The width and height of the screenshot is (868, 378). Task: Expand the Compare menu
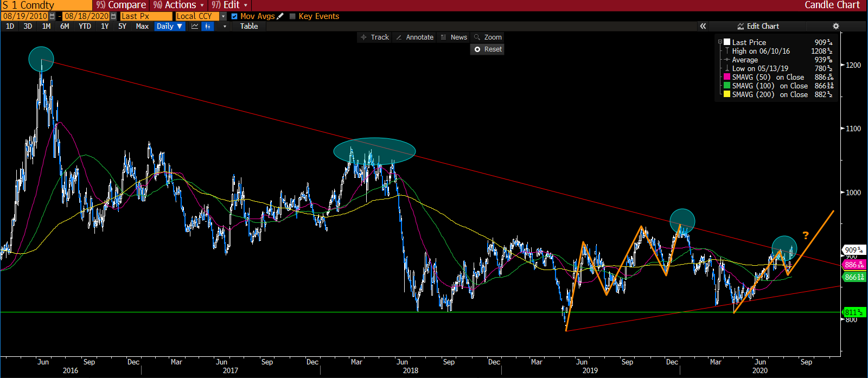tap(122, 5)
